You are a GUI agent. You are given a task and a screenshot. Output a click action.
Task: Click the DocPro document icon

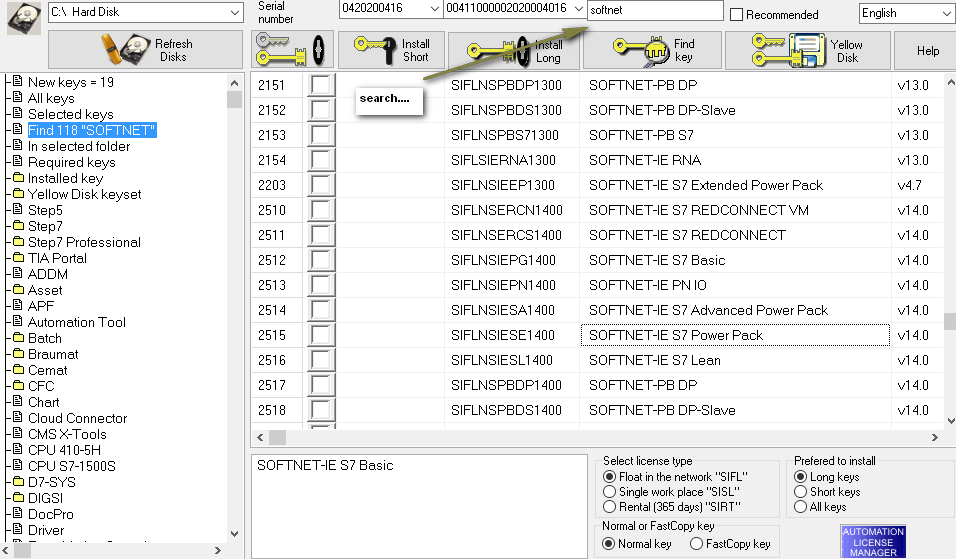coord(18,513)
